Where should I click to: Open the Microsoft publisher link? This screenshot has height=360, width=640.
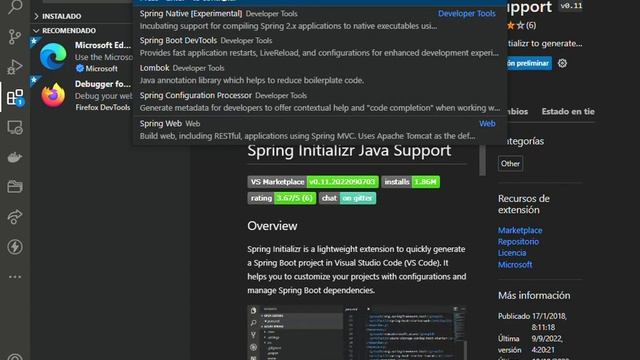click(x=515, y=264)
